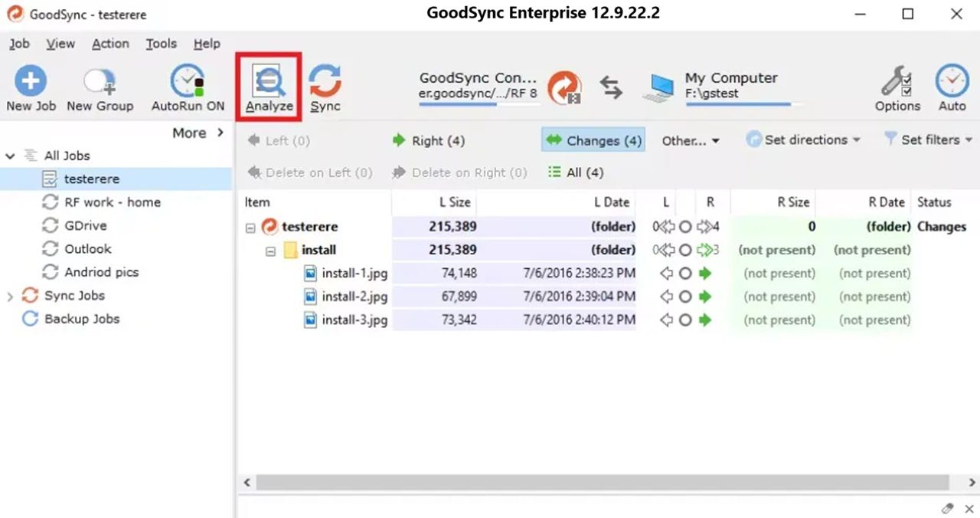Collapse the testerere root folder row
This screenshot has height=518, width=980.
point(250,228)
